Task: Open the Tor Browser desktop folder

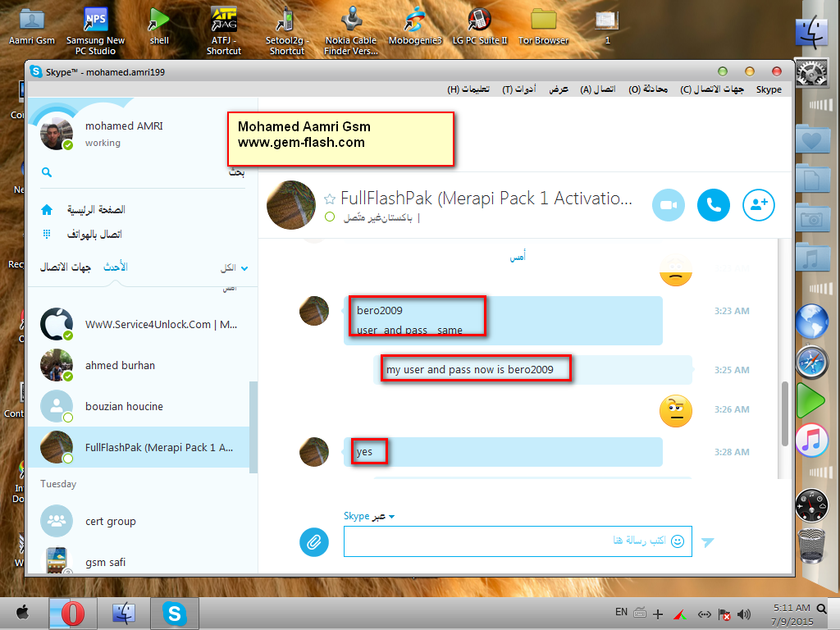Action: pos(543,27)
